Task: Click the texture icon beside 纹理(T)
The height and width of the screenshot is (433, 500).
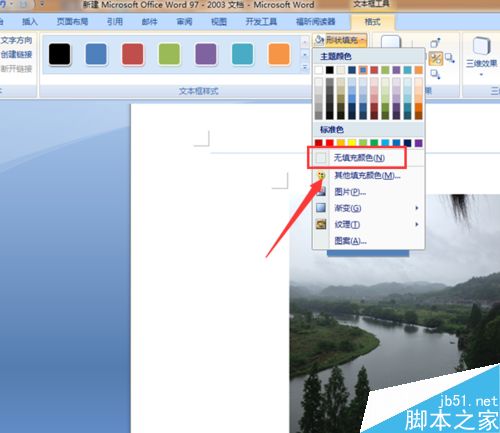Action: pyautogui.click(x=321, y=224)
